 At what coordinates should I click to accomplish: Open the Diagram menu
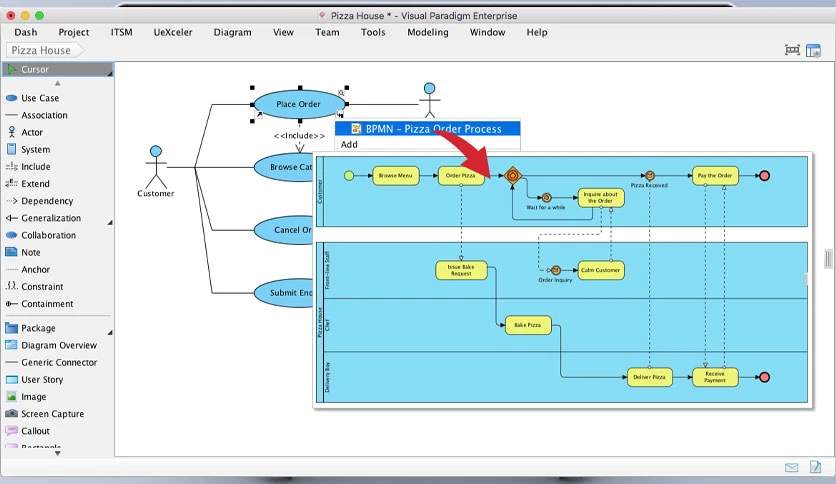232,32
